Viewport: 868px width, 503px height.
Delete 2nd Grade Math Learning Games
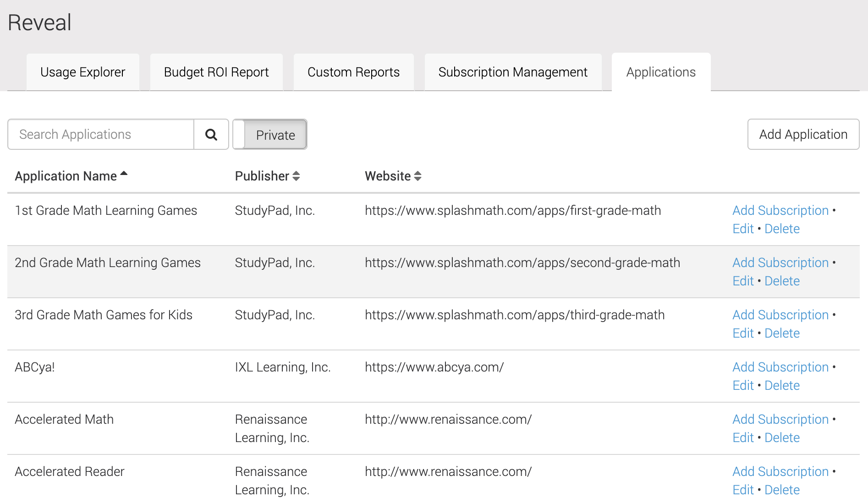tap(782, 281)
